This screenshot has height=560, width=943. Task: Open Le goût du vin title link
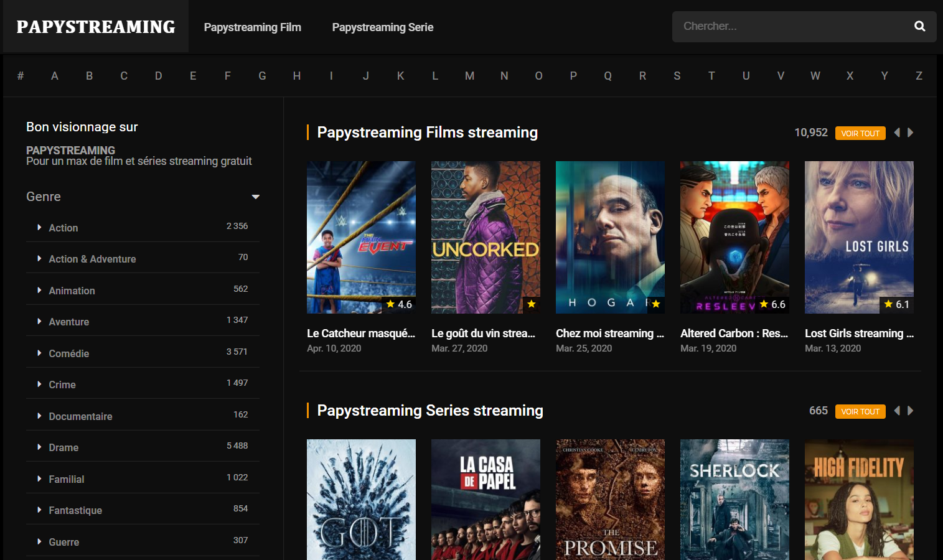[x=484, y=334]
